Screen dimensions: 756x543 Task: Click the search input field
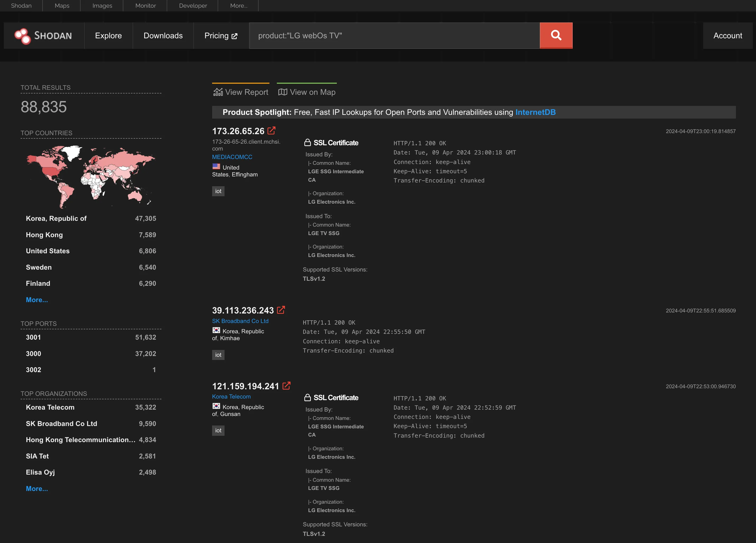pos(395,35)
